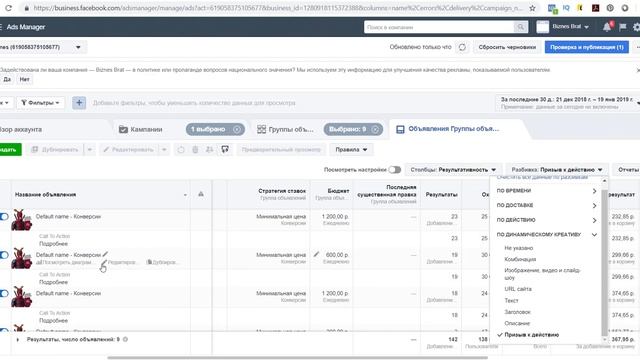This screenshot has width=640, height=360.
Task: Clear the '1 выбрано' campaign selection
Action: click(x=237, y=129)
